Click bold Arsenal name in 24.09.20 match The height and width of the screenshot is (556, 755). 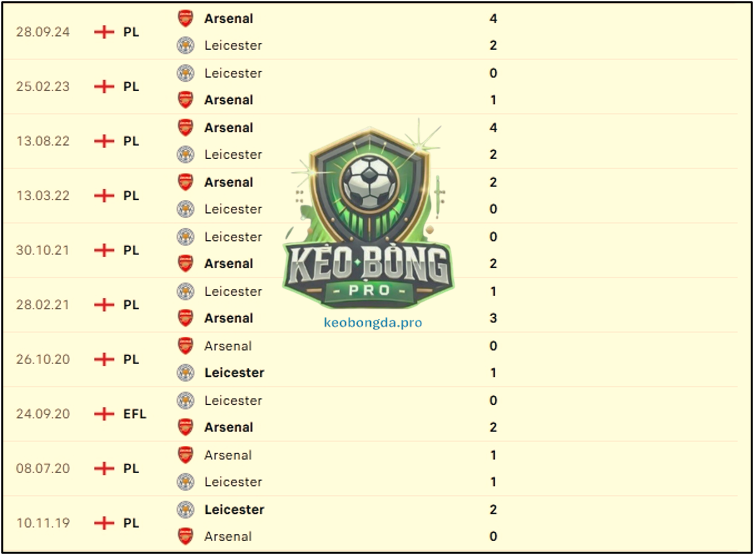point(229,427)
